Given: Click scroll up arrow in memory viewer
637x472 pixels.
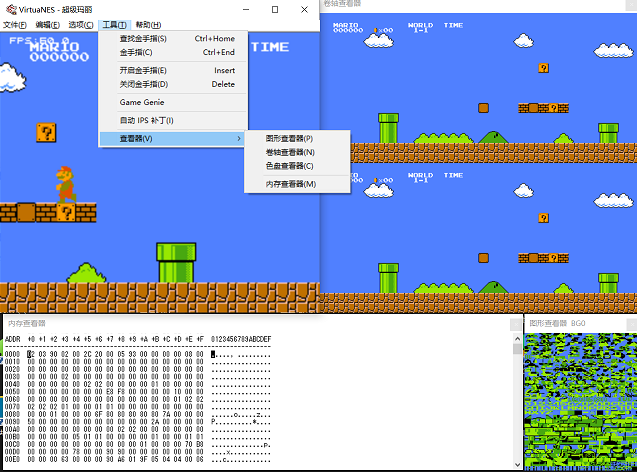Looking at the screenshot, I should (517, 338).
